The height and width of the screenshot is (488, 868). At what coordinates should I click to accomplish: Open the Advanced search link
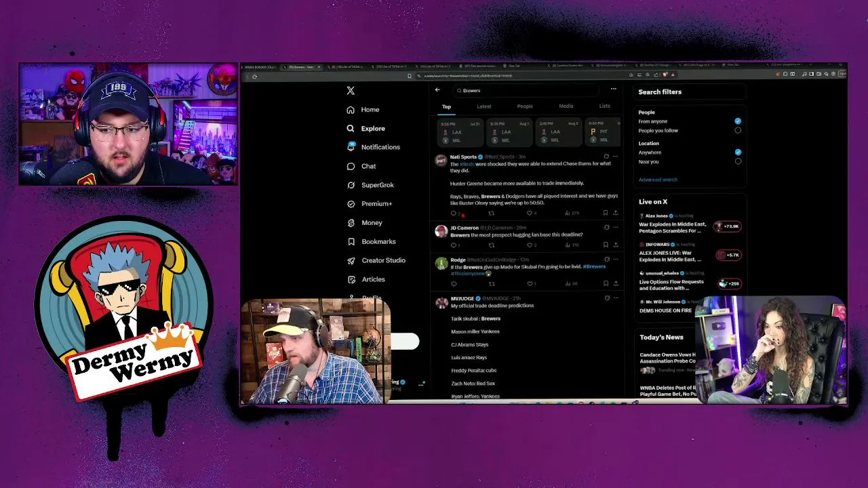658,180
